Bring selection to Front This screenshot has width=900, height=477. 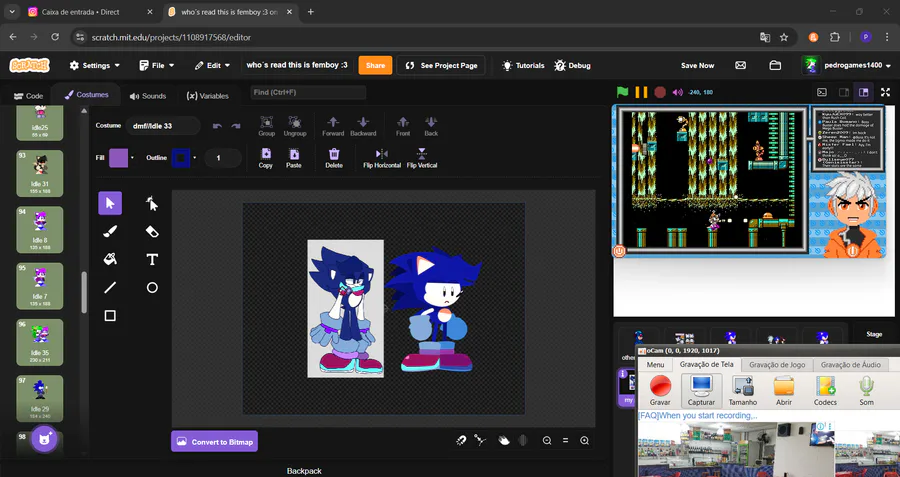(403, 126)
